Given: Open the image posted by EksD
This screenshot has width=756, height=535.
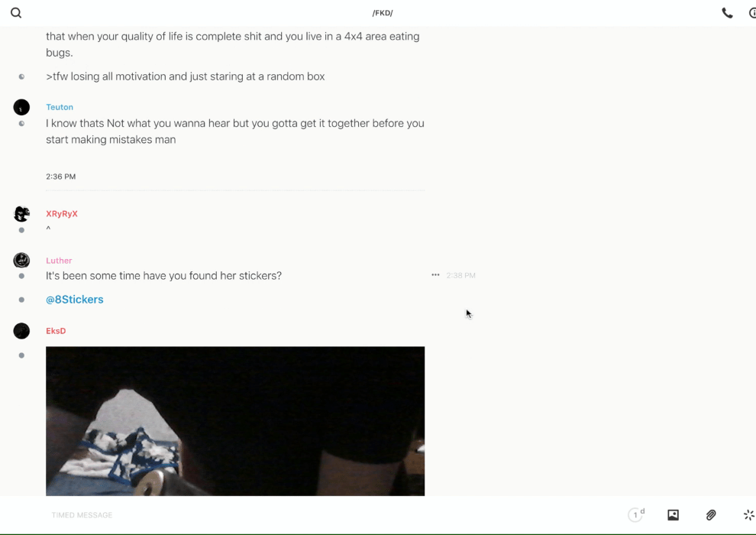Looking at the screenshot, I should click(x=235, y=421).
